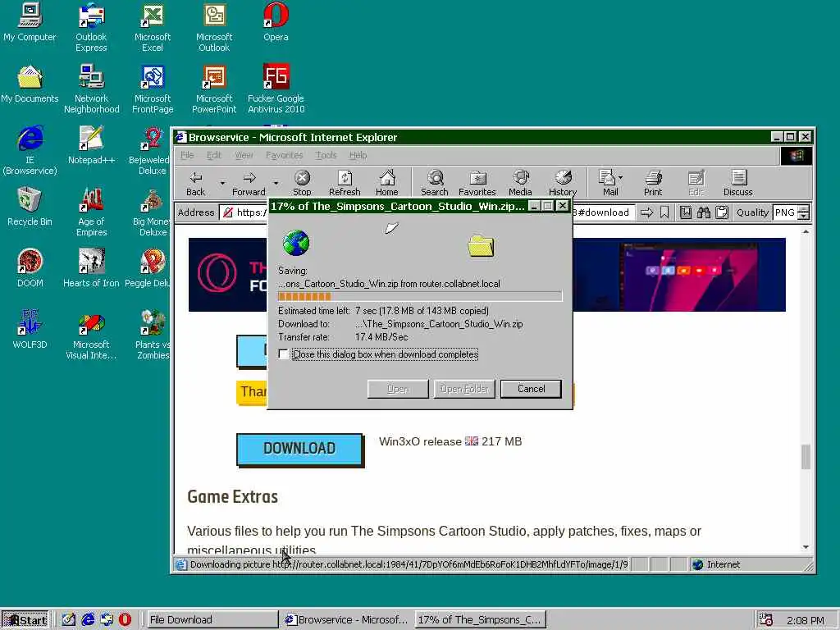This screenshot has width=840, height=630.
Task: Click the Forward toolbar button
Action: tap(249, 183)
